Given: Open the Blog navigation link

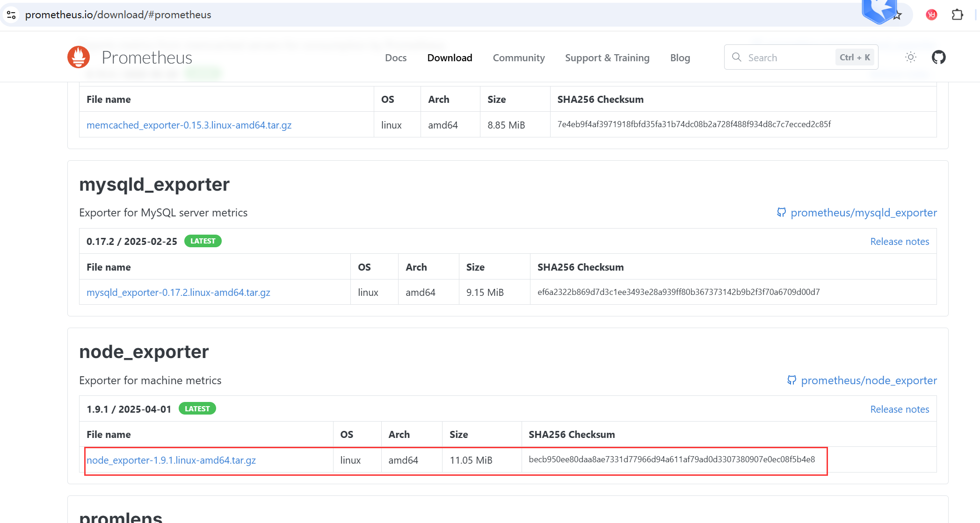Looking at the screenshot, I should coord(680,58).
